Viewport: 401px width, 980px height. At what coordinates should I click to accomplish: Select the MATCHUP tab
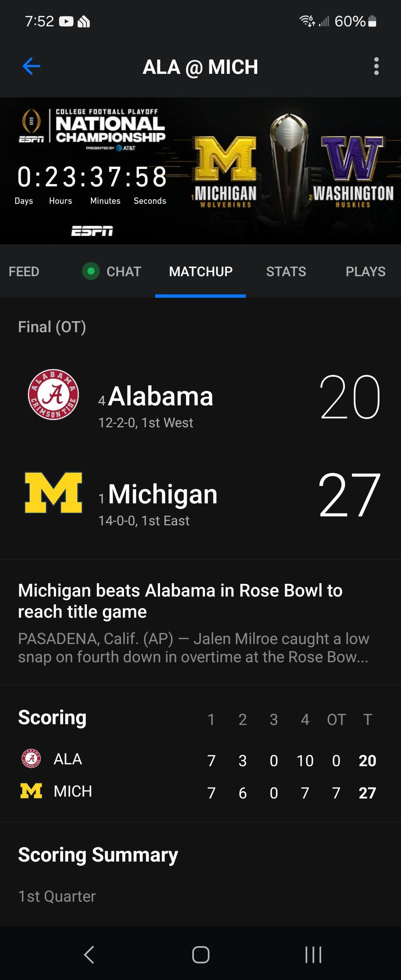(x=200, y=272)
